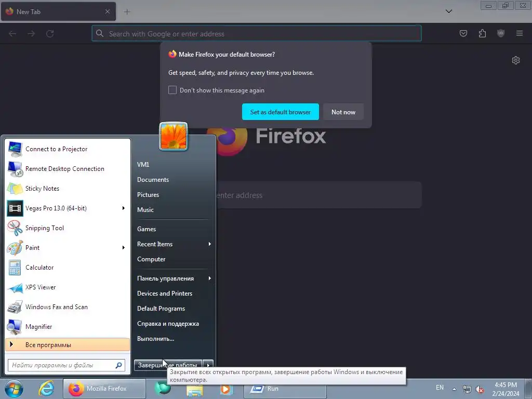Click muted volume icon in tray
Viewport: 532px width, 399px height.
(480, 389)
